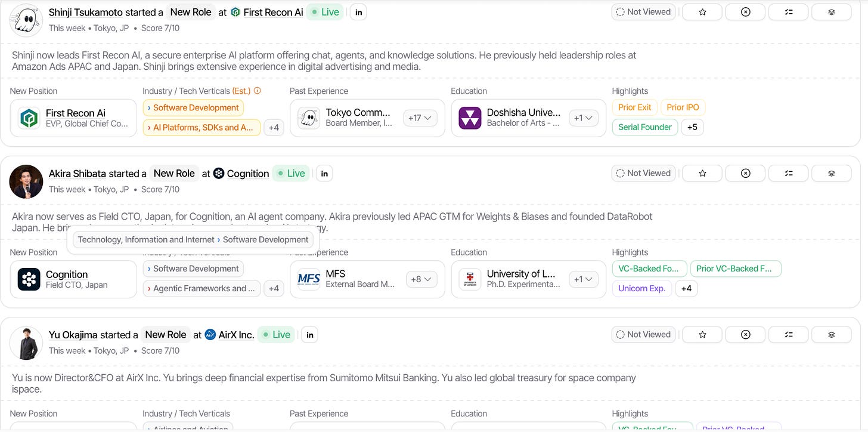Select Agentic Frameworks vertical tag
This screenshot has height=432, width=868.
click(201, 288)
